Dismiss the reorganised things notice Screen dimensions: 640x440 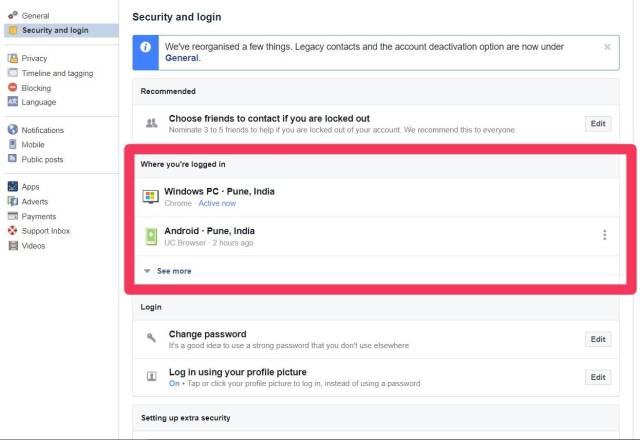tap(607, 47)
